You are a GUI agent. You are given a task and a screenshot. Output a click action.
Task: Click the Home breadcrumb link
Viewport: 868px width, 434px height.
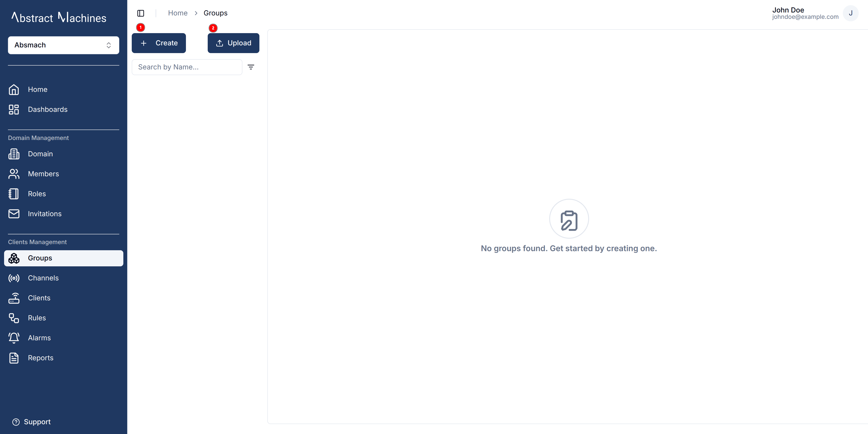[178, 13]
